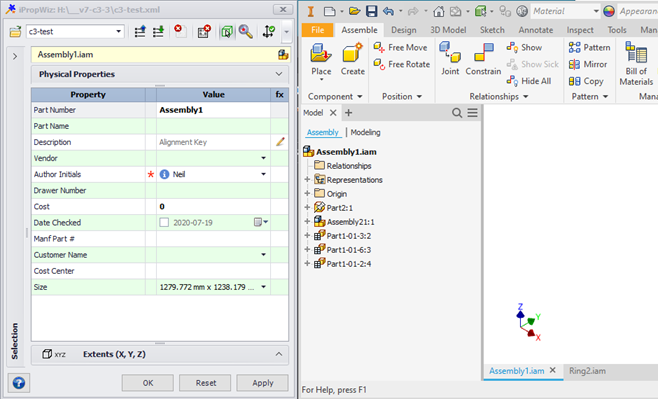This screenshot has width=658, height=399.
Task: Click the open configuration folder icon in iPropWiz
Action: [15, 31]
